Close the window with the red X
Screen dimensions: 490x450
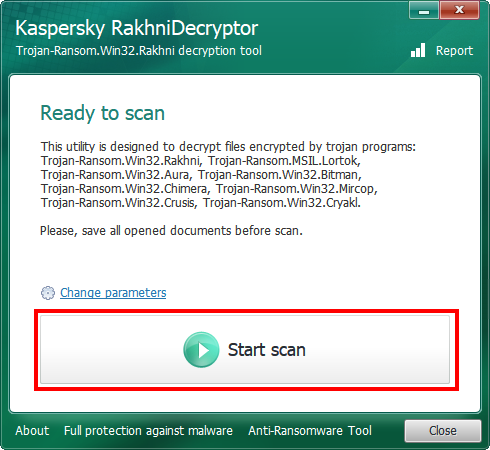(x=459, y=10)
